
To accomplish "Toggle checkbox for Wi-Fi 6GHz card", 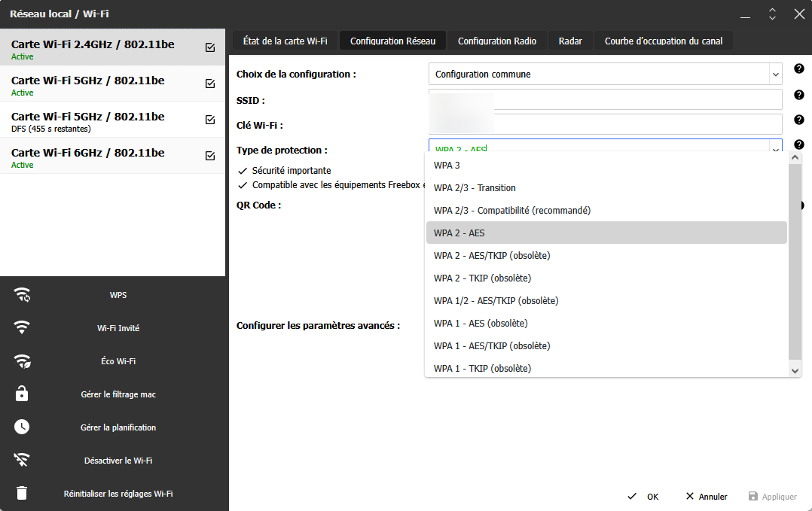I will tap(210, 156).
